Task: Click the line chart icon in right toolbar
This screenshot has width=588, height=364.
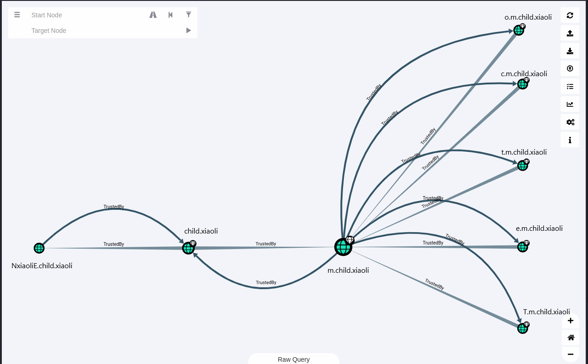Action: (x=570, y=104)
